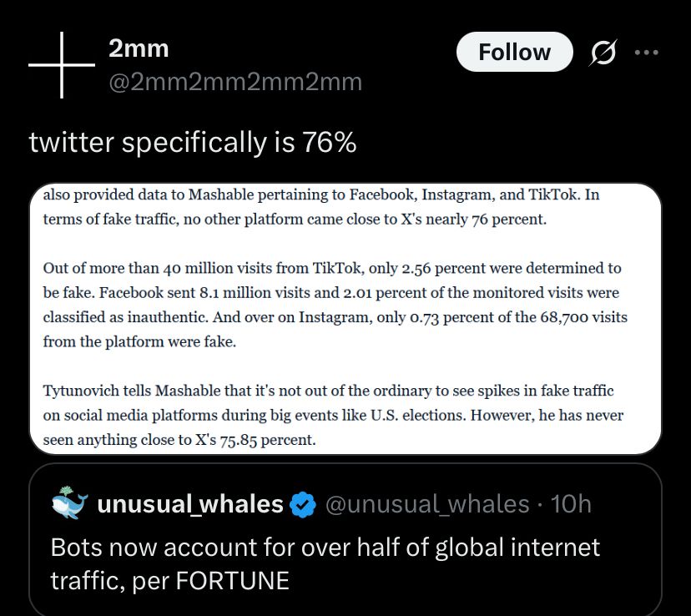
Task: Open the unusual_whales display name
Action: point(190,504)
